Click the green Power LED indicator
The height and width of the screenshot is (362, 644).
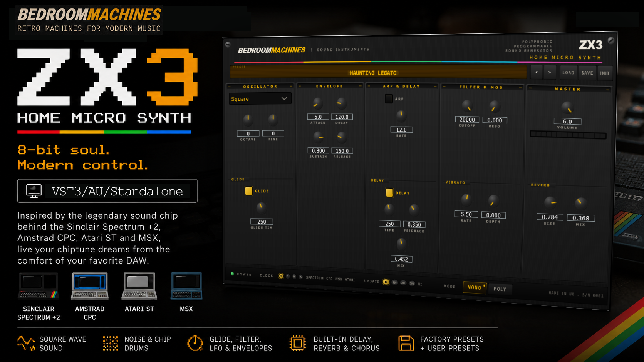click(x=232, y=274)
